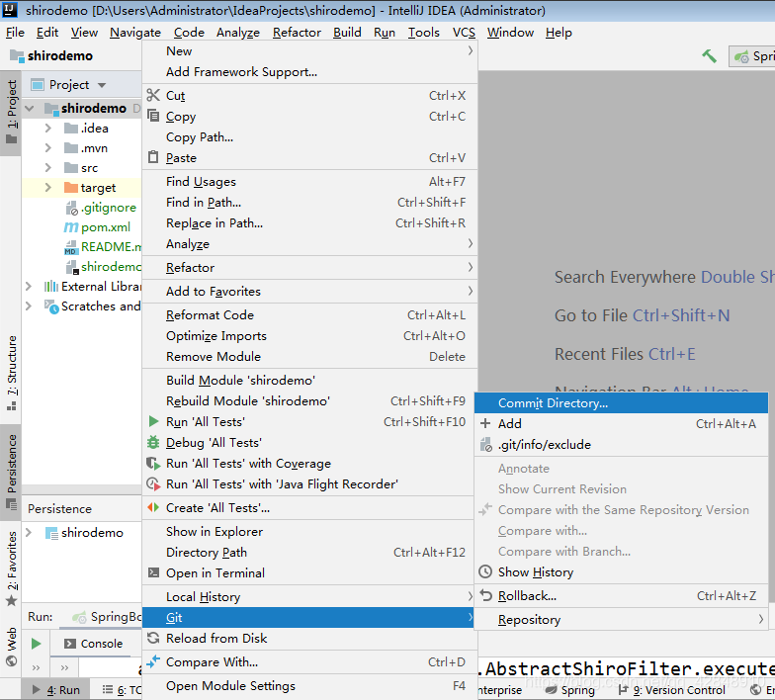Image resolution: width=775 pixels, height=700 pixels.
Task: Click the Compare With arrows icon
Action: click(x=154, y=660)
